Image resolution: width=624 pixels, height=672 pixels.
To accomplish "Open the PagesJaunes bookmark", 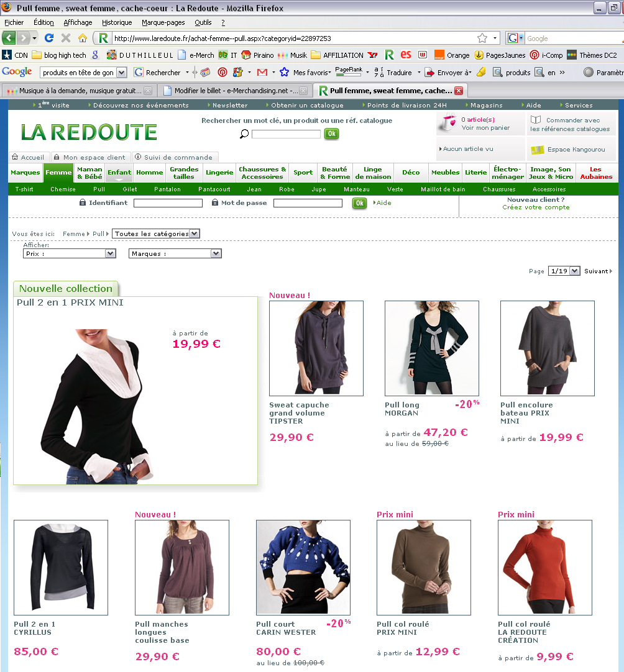I will (500, 55).
